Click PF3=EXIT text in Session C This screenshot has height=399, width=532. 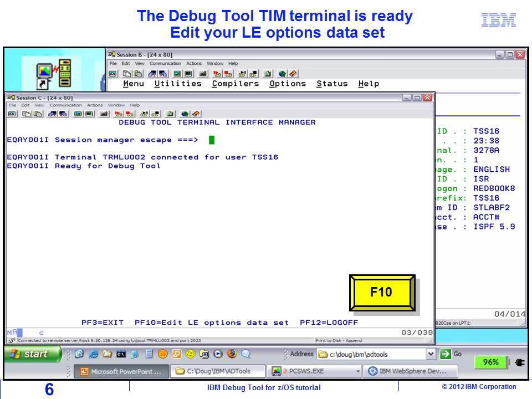tap(103, 323)
